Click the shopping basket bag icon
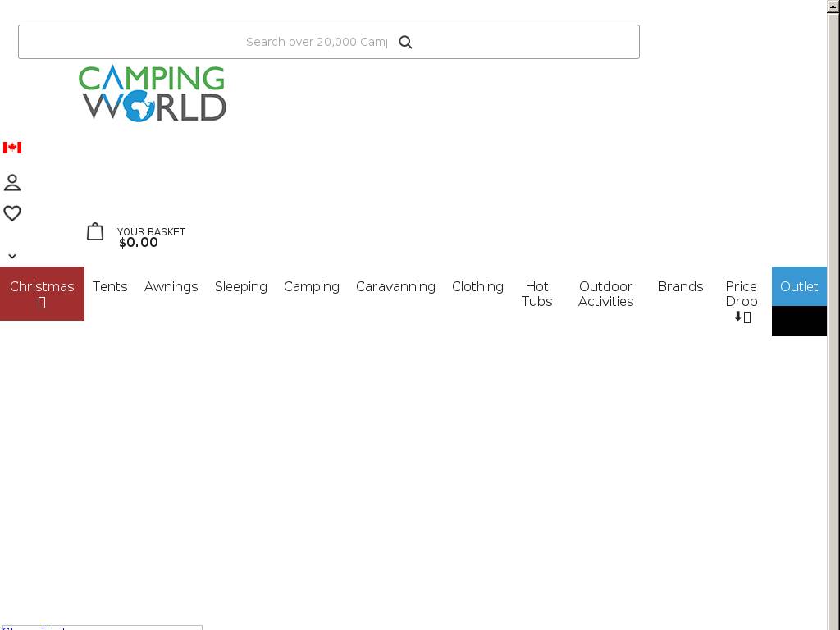This screenshot has height=630, width=840. click(x=95, y=232)
